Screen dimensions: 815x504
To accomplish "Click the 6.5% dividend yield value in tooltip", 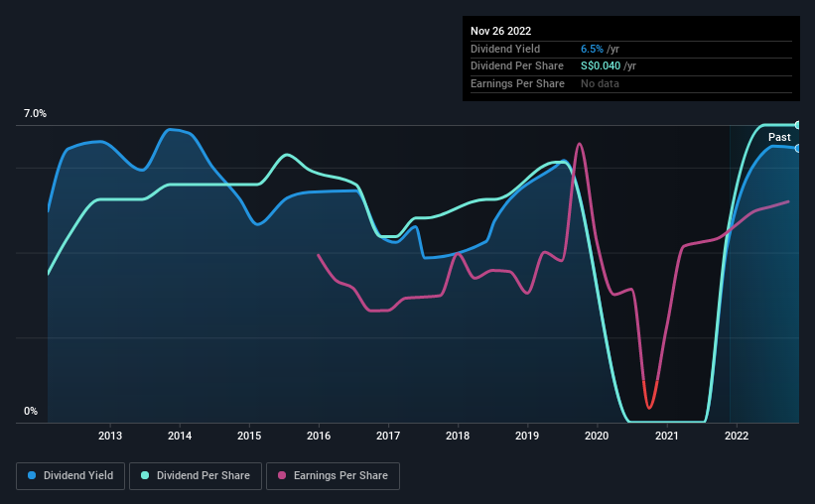I will pyautogui.click(x=592, y=49).
